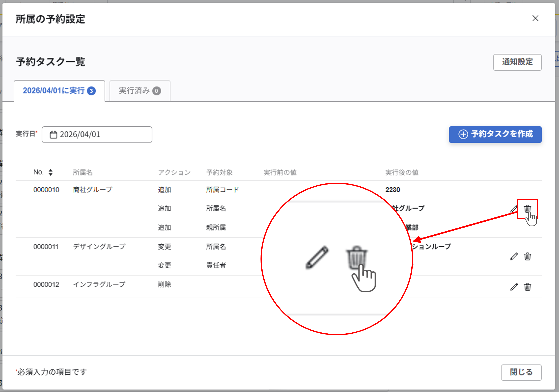Click the 実行日 date input field
The image size is (559, 392).
tap(97, 134)
